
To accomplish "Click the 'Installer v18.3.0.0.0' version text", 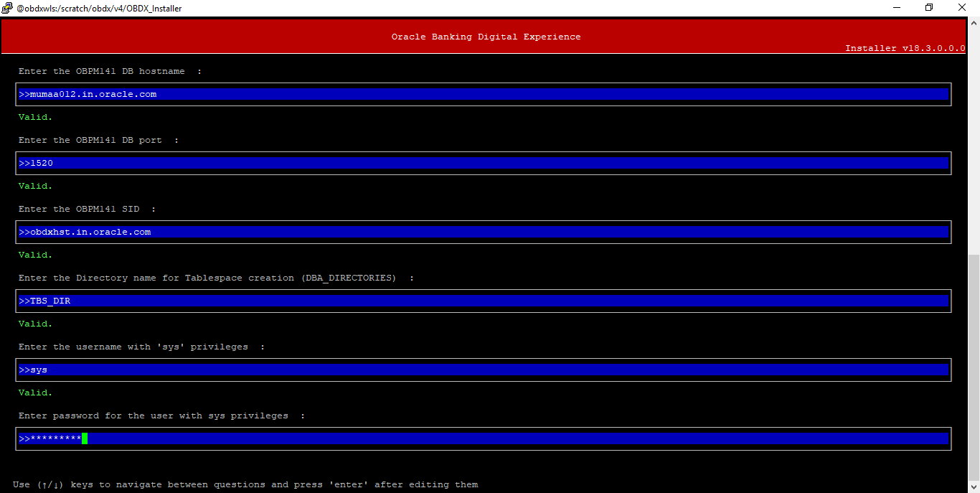I will (905, 48).
